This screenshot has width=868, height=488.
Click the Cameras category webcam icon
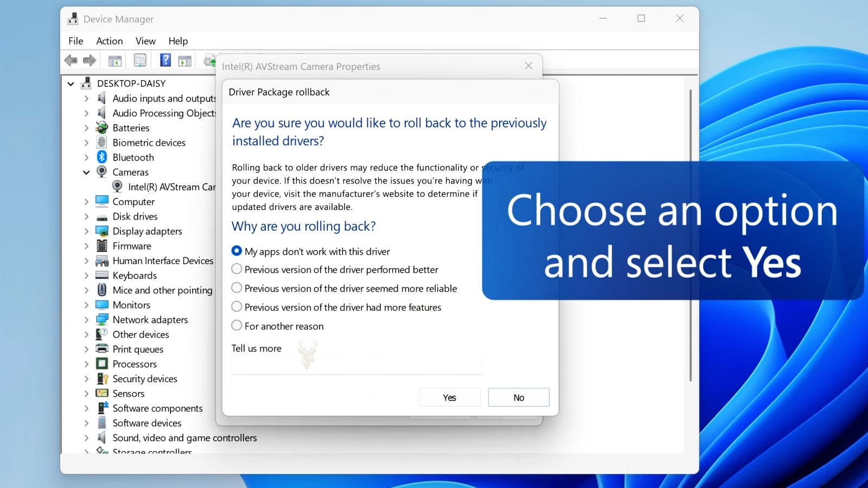click(x=101, y=172)
